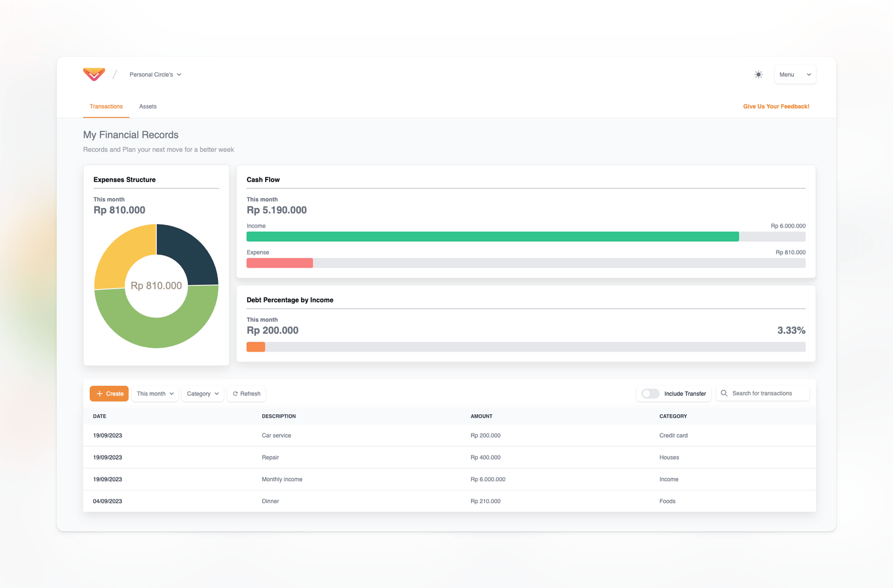
Task: Select the Repair transaction description
Action: coord(270,457)
